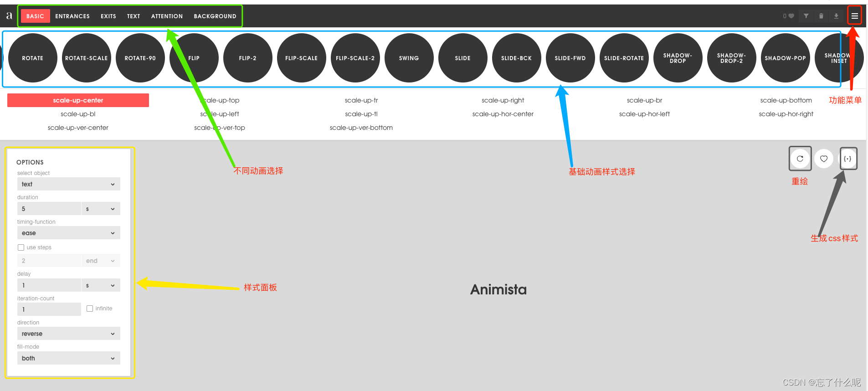Open the timing-function dropdown showing 'ease'
Screen dimensions: 868x391
[x=69, y=233]
